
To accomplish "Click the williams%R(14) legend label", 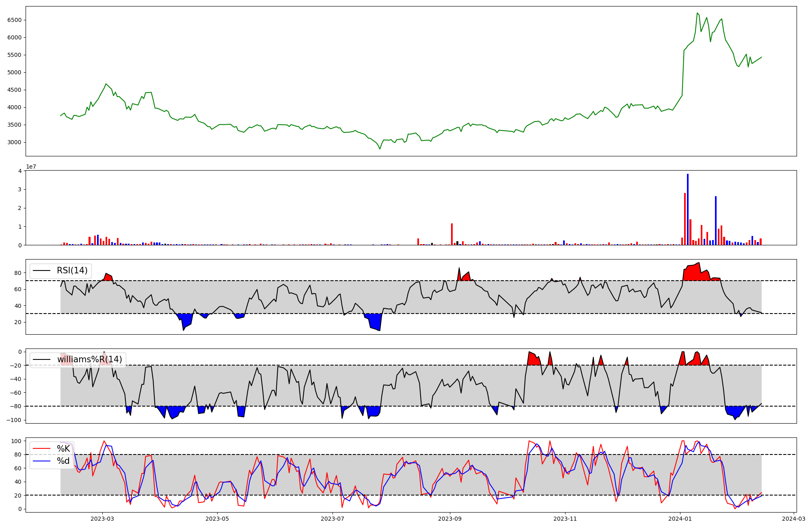I will [x=89, y=359].
